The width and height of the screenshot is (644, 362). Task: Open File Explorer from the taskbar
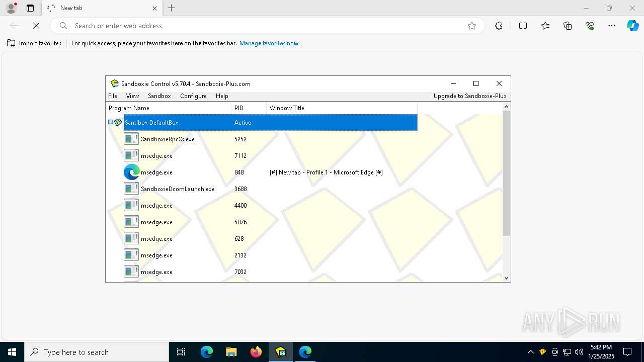(231, 352)
